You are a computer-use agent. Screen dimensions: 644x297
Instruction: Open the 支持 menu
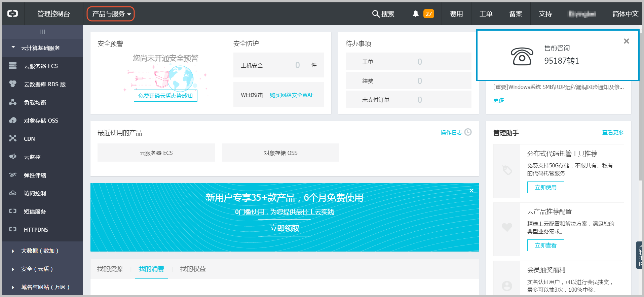click(545, 14)
